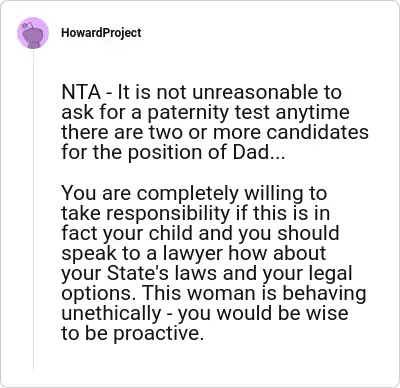Click the phrase "position of Dad..."
The image size is (400, 388).
[206, 152]
